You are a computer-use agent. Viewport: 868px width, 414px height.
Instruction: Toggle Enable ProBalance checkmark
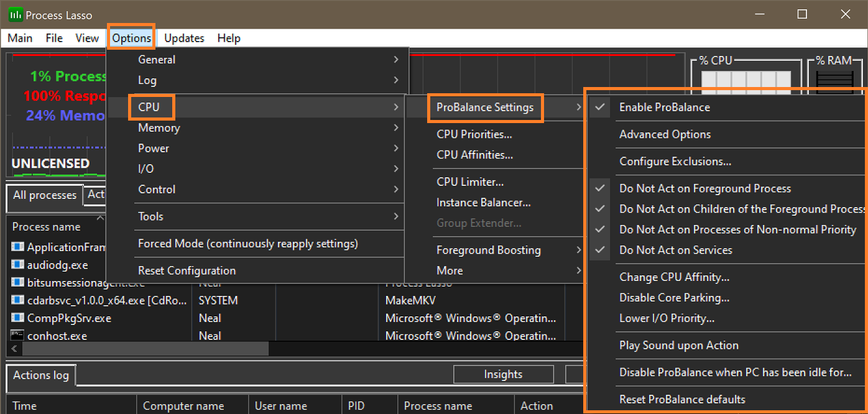[600, 107]
